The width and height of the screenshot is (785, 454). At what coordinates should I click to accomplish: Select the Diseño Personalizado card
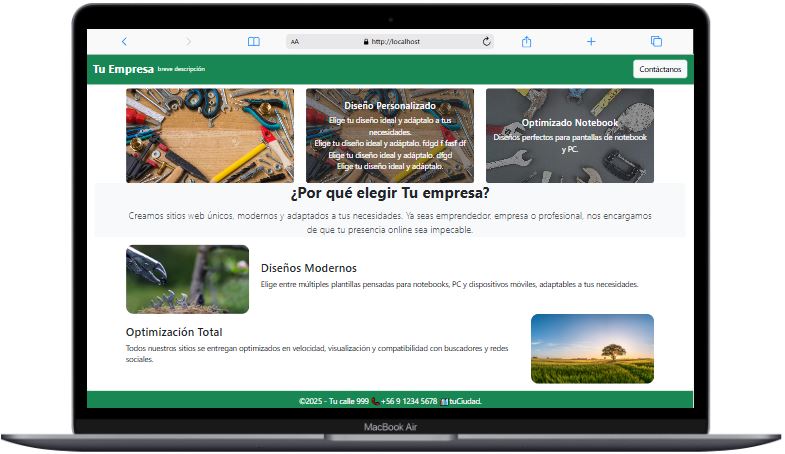tap(390, 135)
